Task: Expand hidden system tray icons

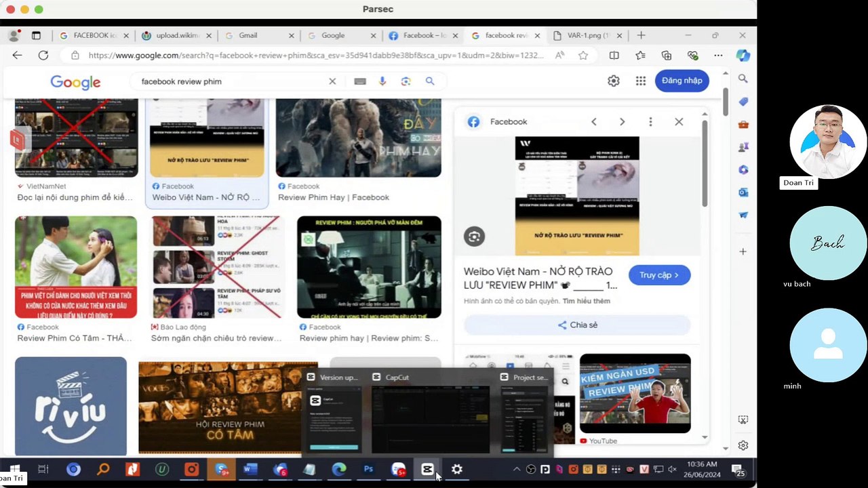Action: [x=517, y=469]
